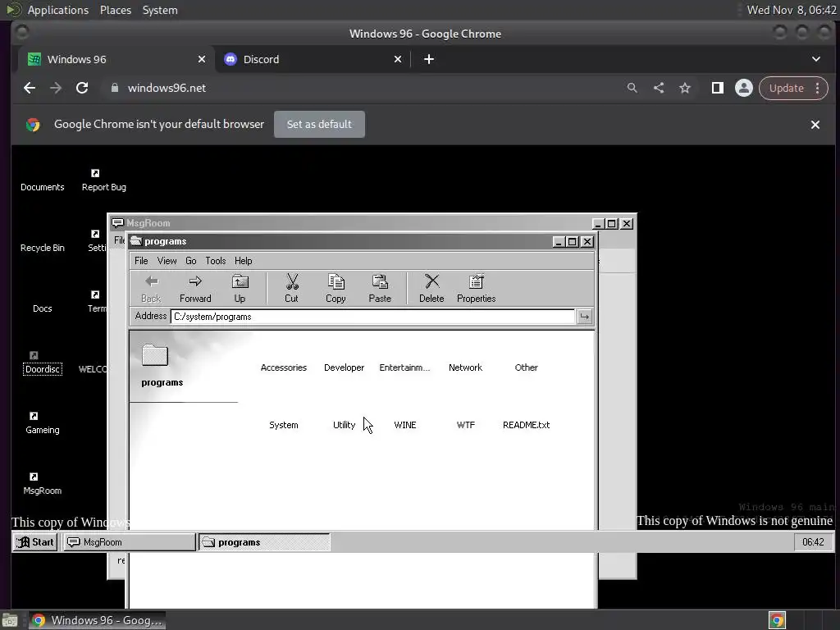Open the Chrome profile avatar
This screenshot has width=840, height=630.
click(x=743, y=88)
